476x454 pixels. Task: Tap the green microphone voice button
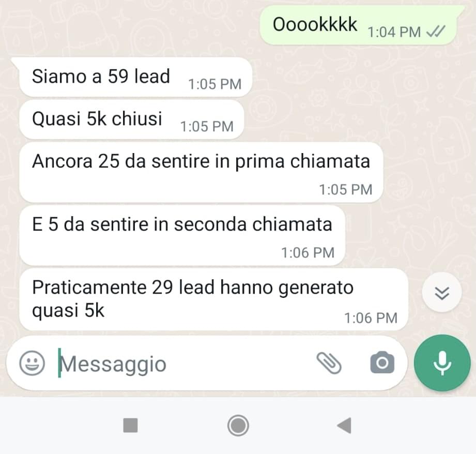tap(442, 362)
